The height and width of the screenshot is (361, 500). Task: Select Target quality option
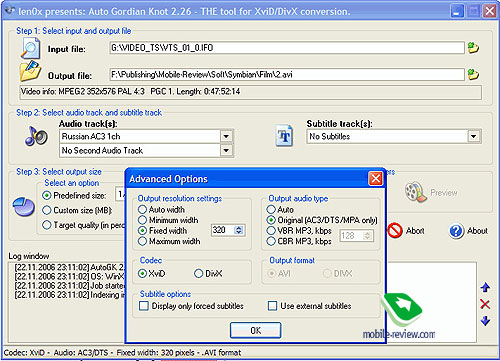click(x=47, y=225)
